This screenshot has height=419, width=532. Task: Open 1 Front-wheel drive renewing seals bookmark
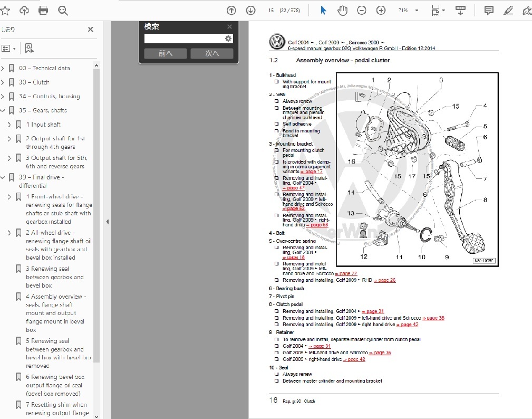59,209
